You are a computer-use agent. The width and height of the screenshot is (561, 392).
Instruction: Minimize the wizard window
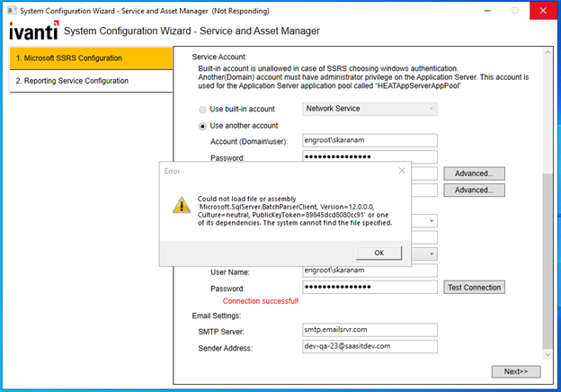coord(485,10)
